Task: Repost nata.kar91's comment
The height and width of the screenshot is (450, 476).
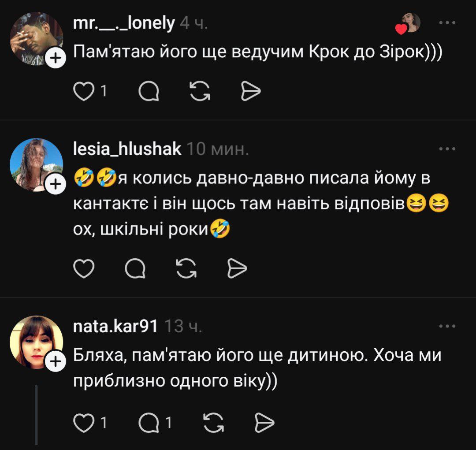Action: (x=213, y=423)
